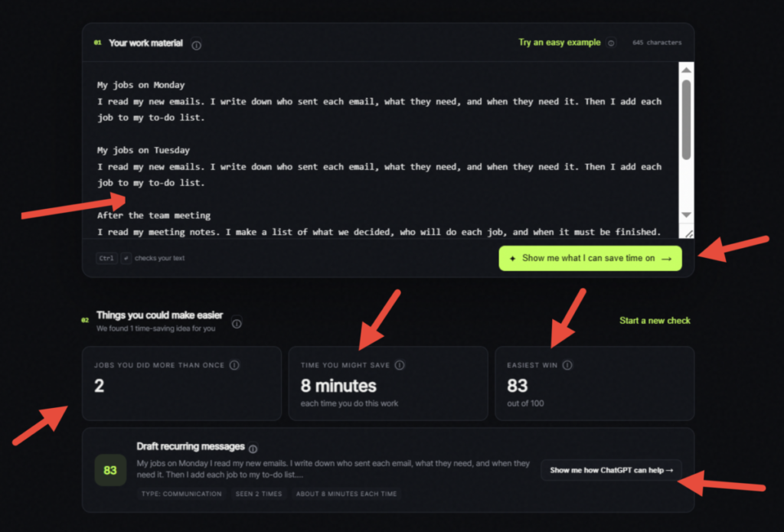The image size is (784, 532).
Task: Click the textarea scrollbar up arrow
Action: point(686,70)
